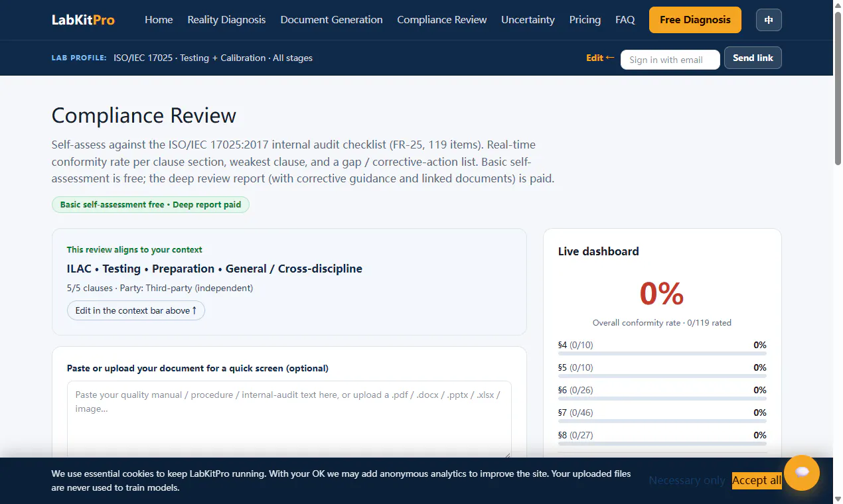Switch language with the 中 button
The width and height of the screenshot is (843, 504).
769,20
